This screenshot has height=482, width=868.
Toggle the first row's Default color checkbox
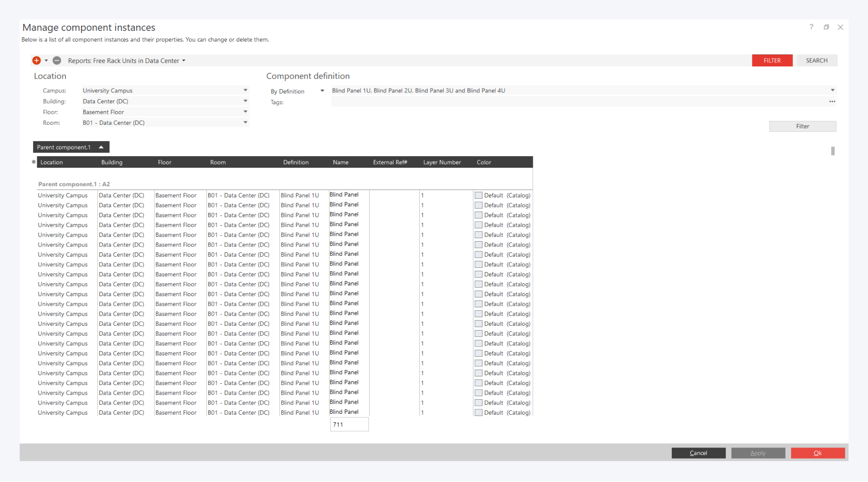click(478, 195)
